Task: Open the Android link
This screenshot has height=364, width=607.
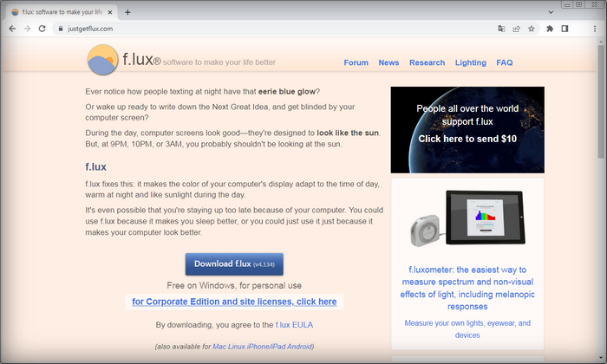Action: click(299, 347)
